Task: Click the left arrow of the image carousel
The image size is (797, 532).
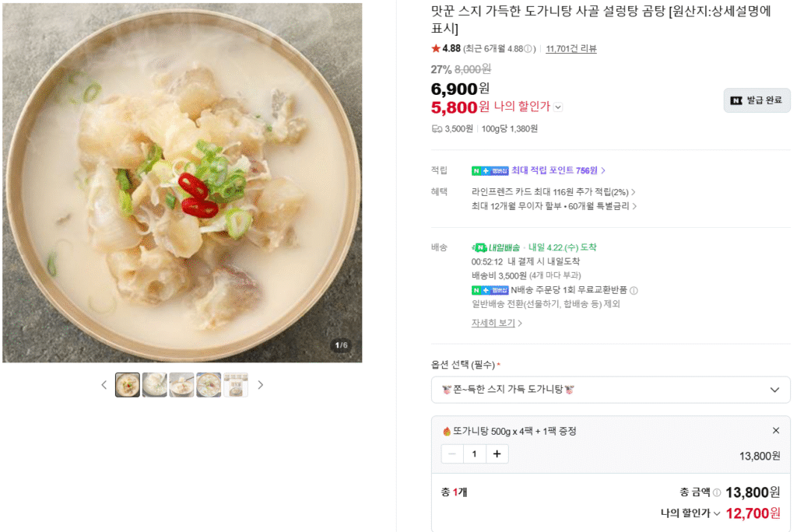Action: click(104, 385)
